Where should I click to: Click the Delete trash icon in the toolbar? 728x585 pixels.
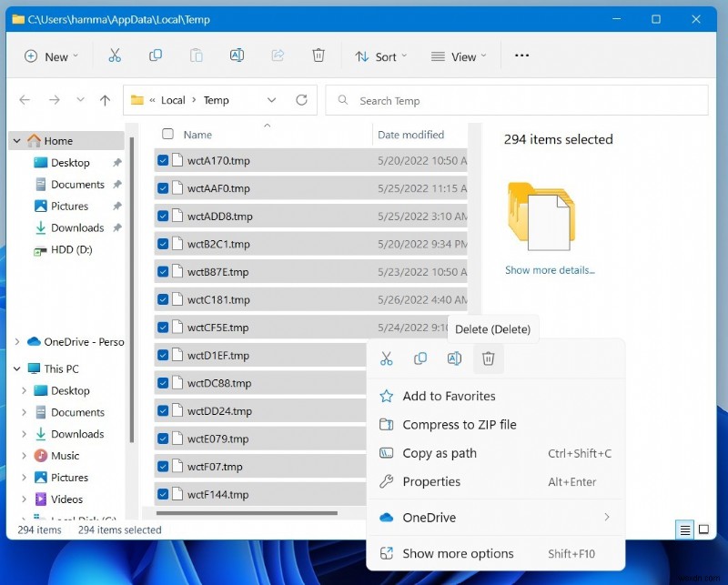coord(318,55)
